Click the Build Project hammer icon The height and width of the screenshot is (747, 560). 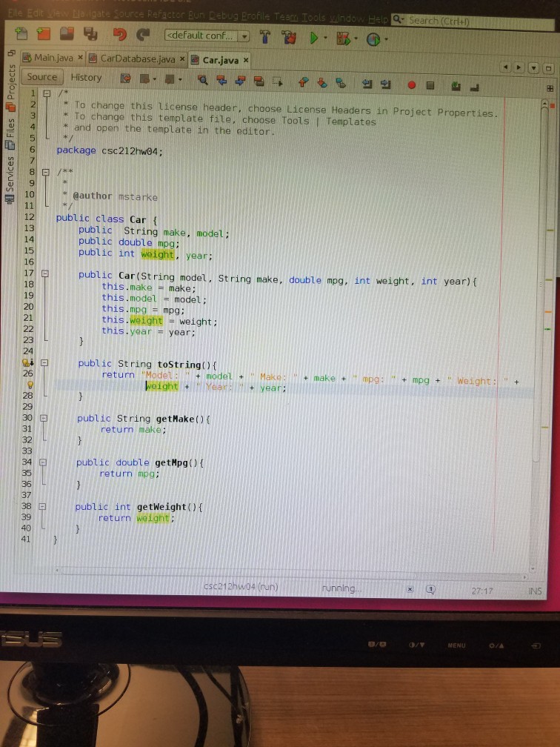point(264,37)
